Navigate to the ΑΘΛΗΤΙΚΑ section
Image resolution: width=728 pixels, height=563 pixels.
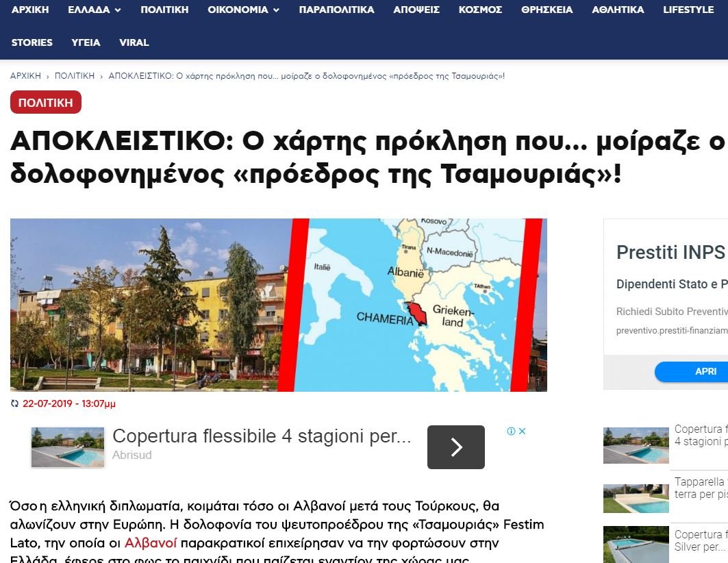click(x=618, y=10)
